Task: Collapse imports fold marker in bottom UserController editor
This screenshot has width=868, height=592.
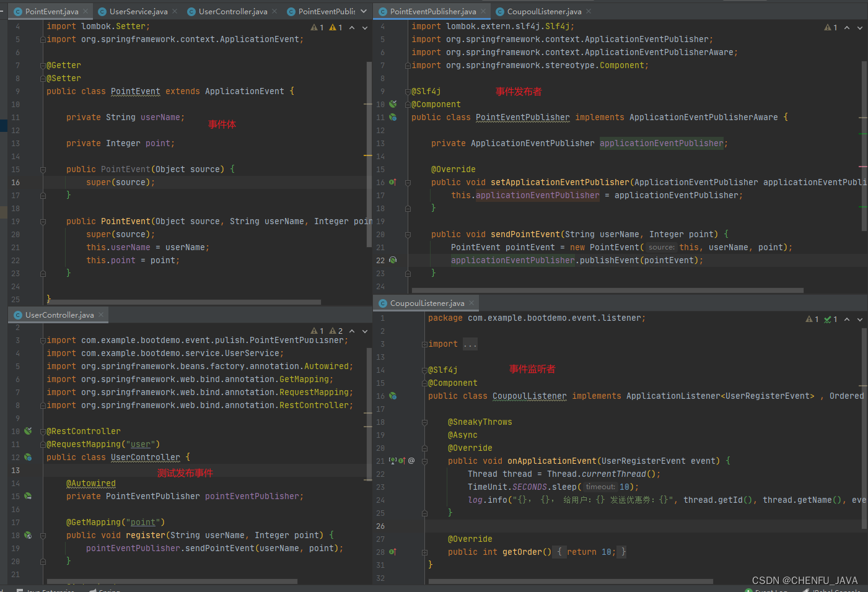Action: [43, 340]
